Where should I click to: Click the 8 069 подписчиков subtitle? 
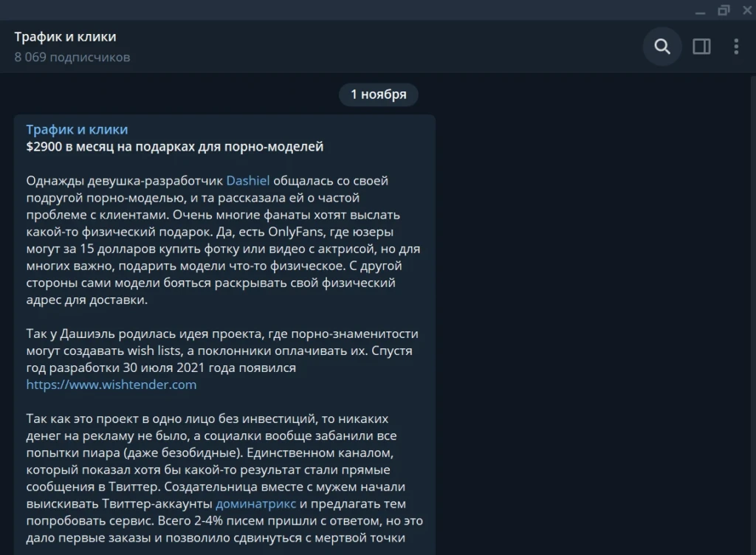[72, 58]
